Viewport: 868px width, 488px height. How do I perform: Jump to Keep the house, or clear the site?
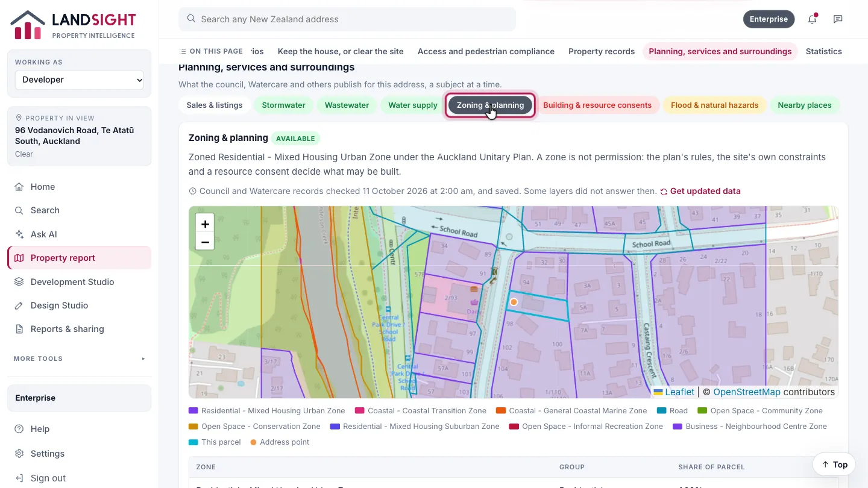click(341, 51)
